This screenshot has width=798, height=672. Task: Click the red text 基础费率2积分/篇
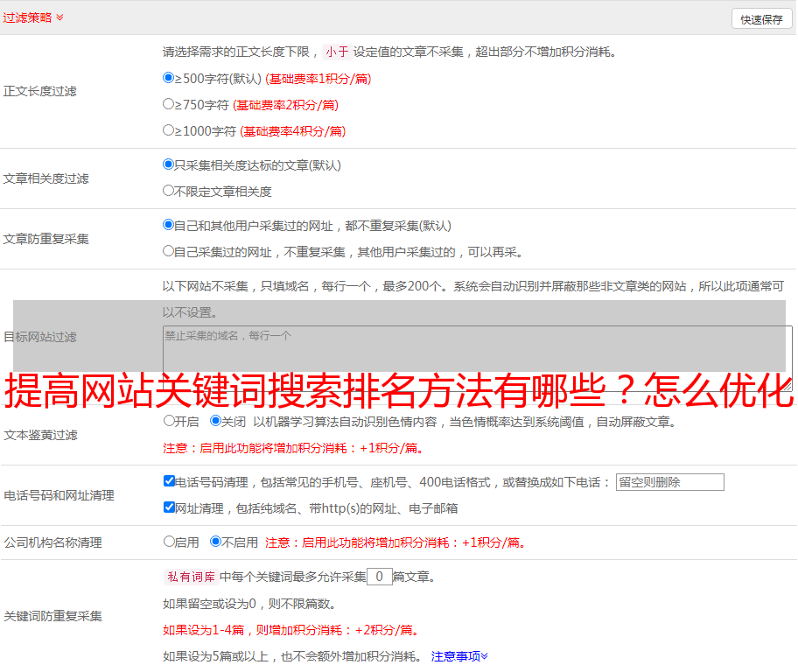click(285, 105)
